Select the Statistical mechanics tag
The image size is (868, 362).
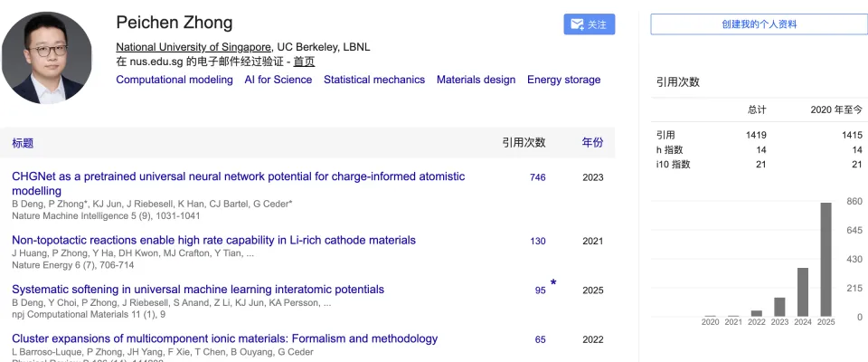374,80
